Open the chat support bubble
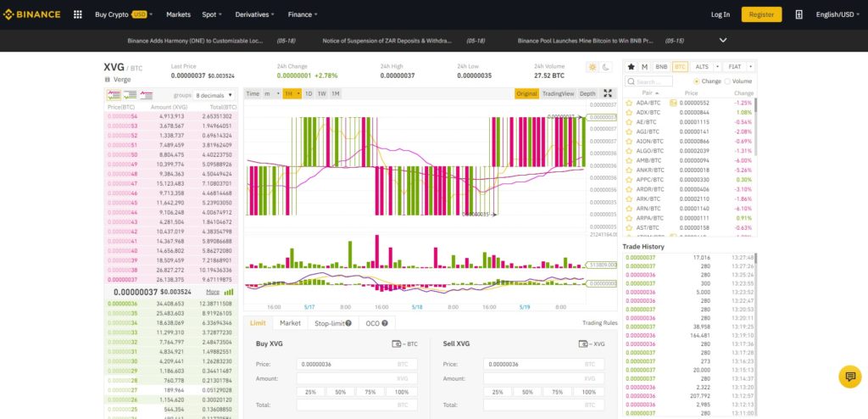Viewport: 868px width, 419px height. point(849,377)
